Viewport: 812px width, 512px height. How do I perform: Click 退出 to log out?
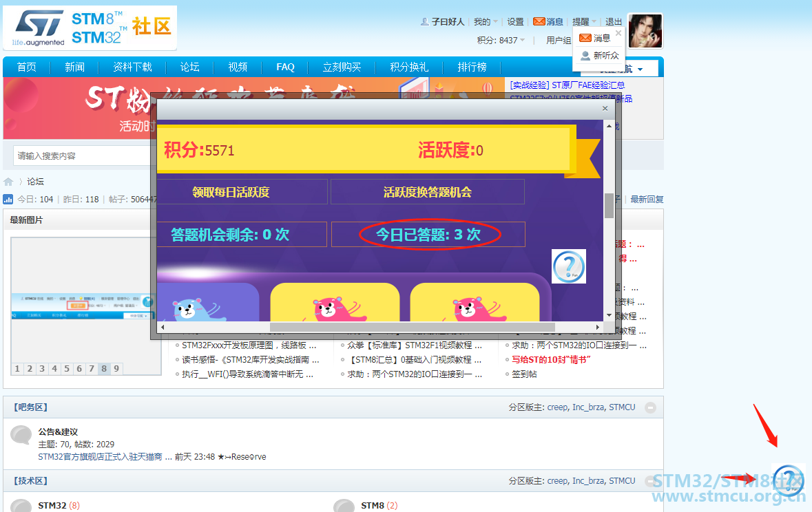614,22
